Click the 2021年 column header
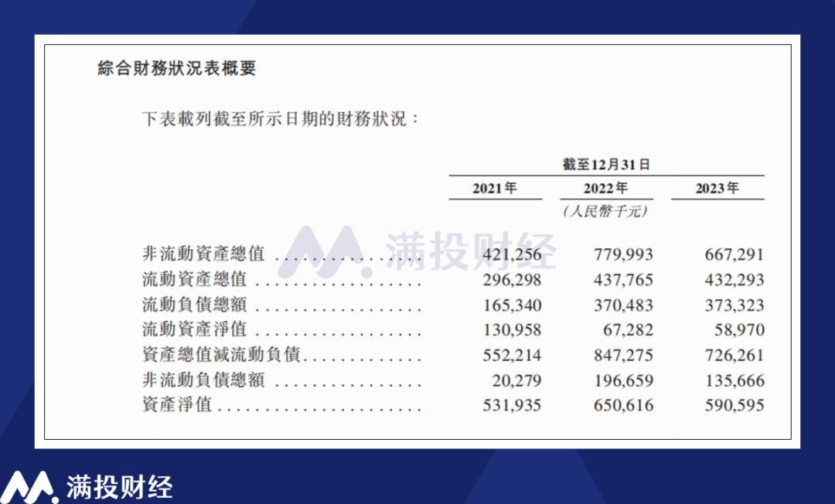Viewport: 835px width, 504px height. 495,188
